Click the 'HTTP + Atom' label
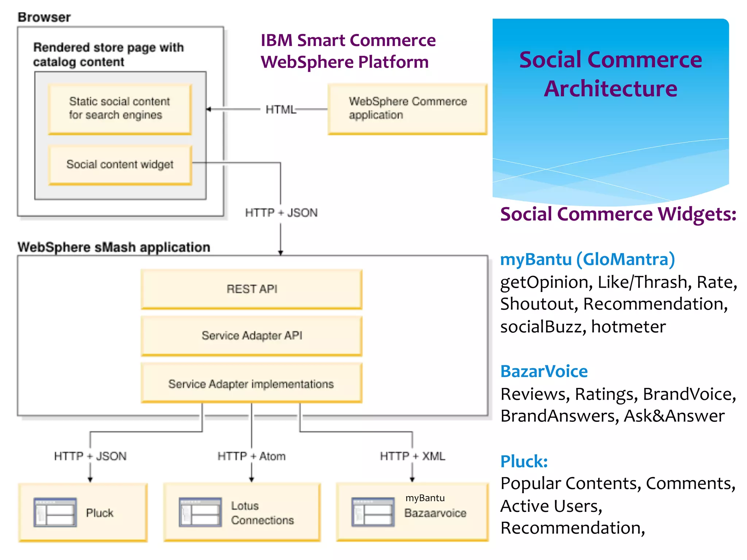The height and width of the screenshot is (560, 747). pos(251,456)
